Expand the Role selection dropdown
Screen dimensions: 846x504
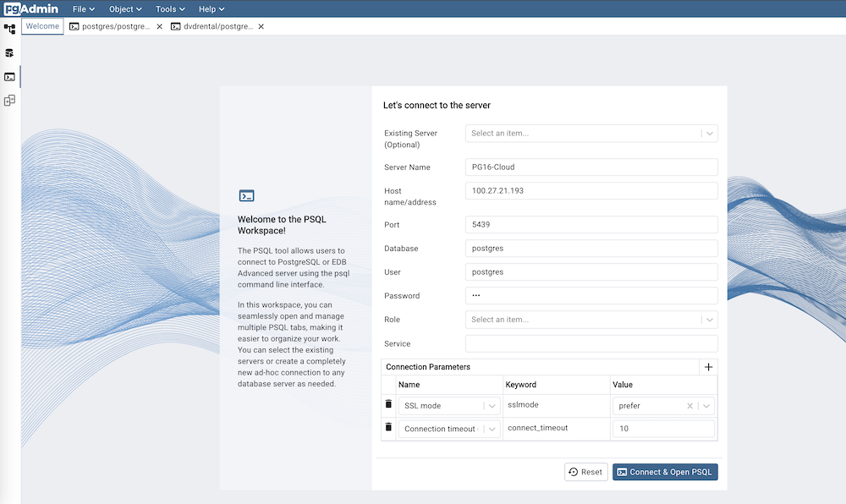[709, 319]
